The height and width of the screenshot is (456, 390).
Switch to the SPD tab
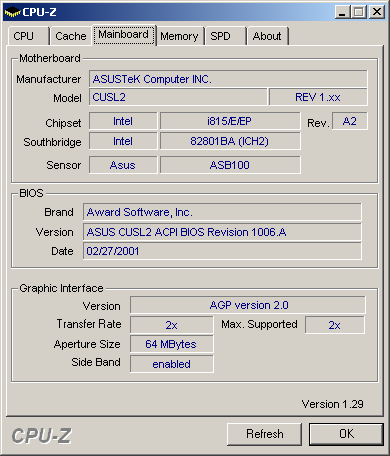pyautogui.click(x=225, y=36)
